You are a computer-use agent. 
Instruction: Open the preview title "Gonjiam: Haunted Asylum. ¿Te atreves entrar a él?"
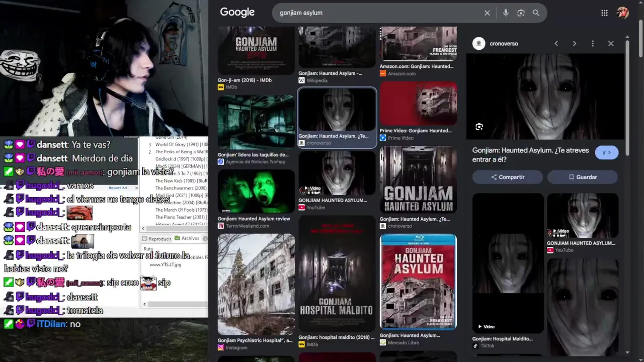pos(530,155)
